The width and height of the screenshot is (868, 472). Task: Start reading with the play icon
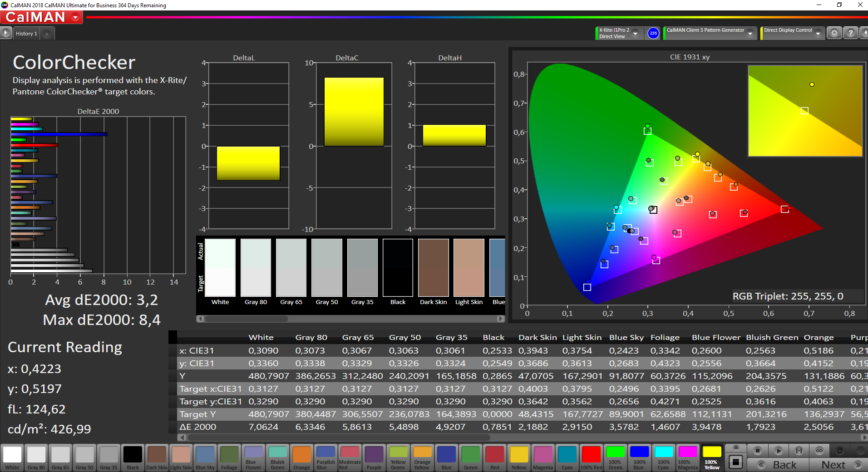[x=778, y=451]
